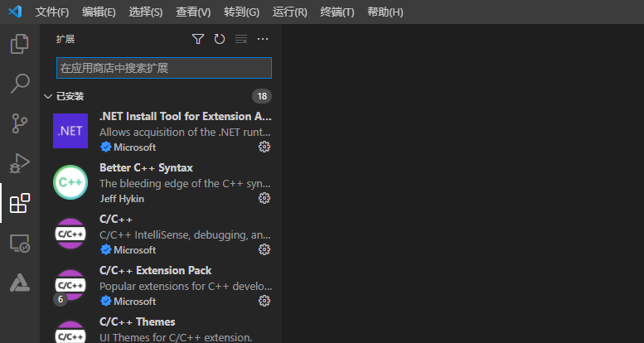The width and height of the screenshot is (644, 343).
Task: Open the 文件(F) menu
Action: (52, 12)
